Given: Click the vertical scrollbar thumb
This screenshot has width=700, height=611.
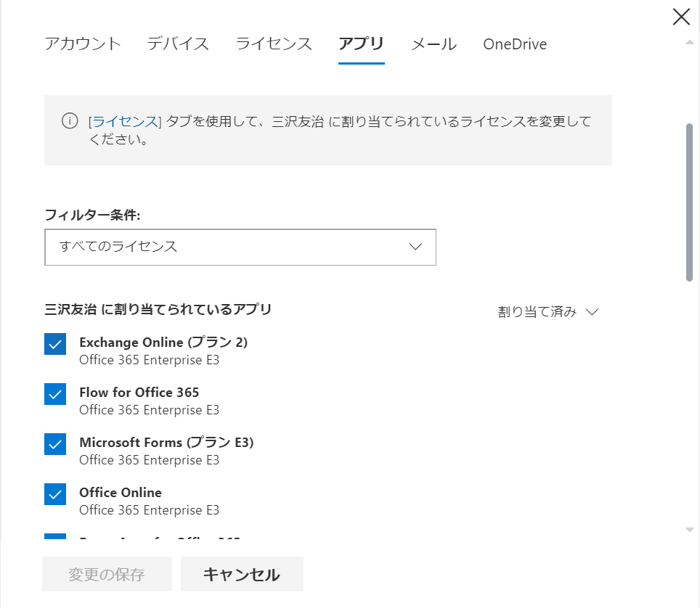Looking at the screenshot, I should 689,202.
